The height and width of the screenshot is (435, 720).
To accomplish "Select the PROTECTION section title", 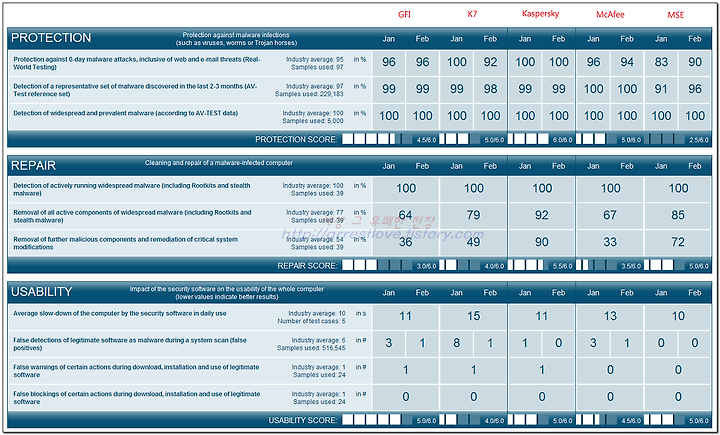I will pos(51,38).
